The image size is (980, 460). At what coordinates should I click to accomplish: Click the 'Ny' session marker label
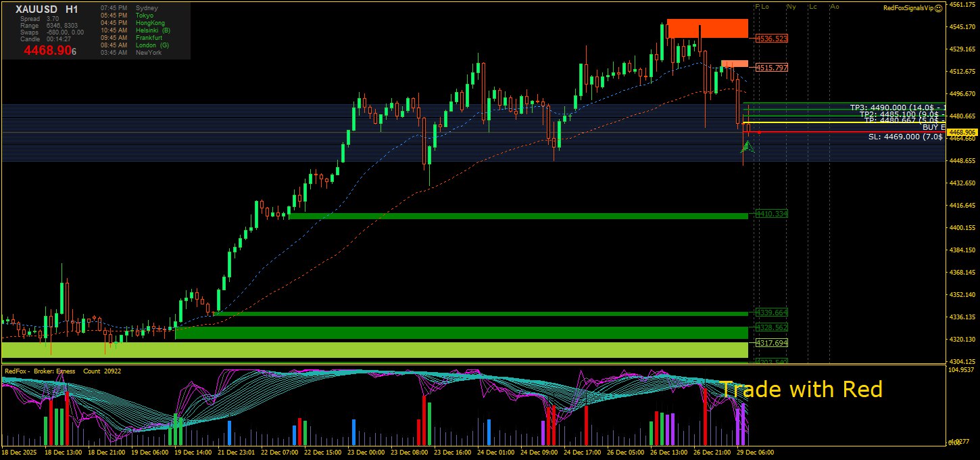(791, 7)
